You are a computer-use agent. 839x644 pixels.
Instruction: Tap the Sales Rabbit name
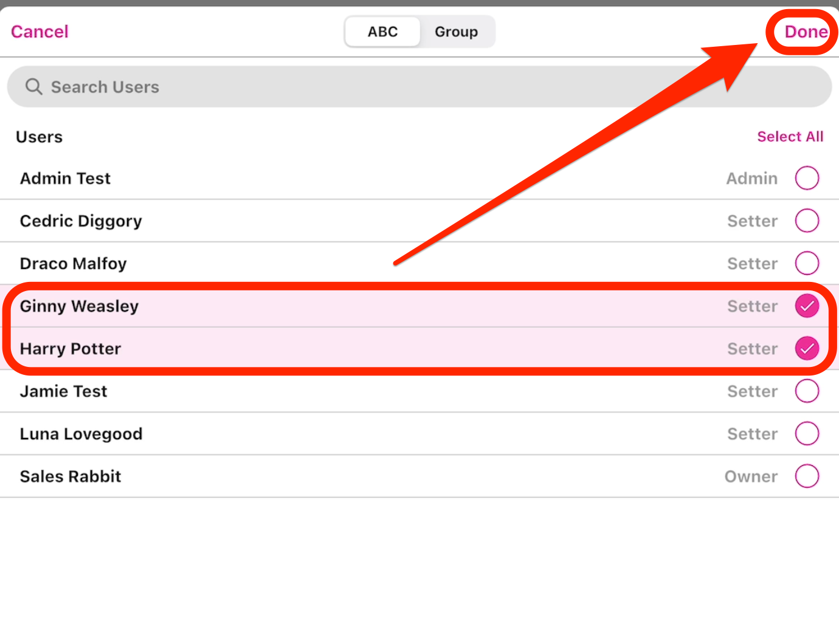click(x=71, y=476)
